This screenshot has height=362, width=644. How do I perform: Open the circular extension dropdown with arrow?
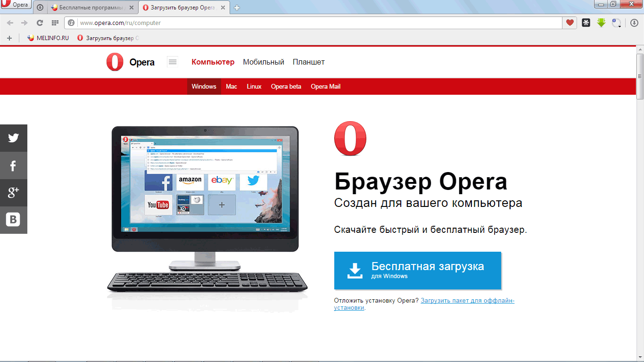coord(617,23)
